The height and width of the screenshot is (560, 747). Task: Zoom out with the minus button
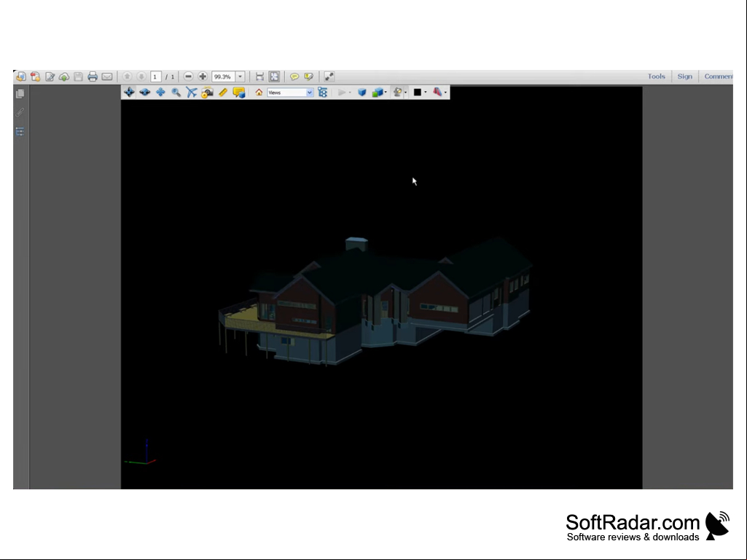tap(188, 76)
